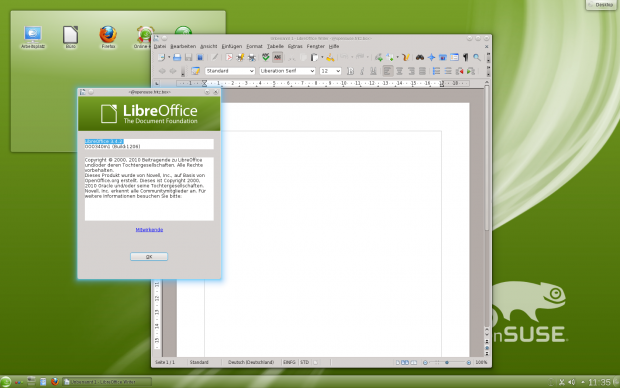The height and width of the screenshot is (388, 620).
Task: Click OK in the LibreOffice about dialog
Action: (x=149, y=257)
